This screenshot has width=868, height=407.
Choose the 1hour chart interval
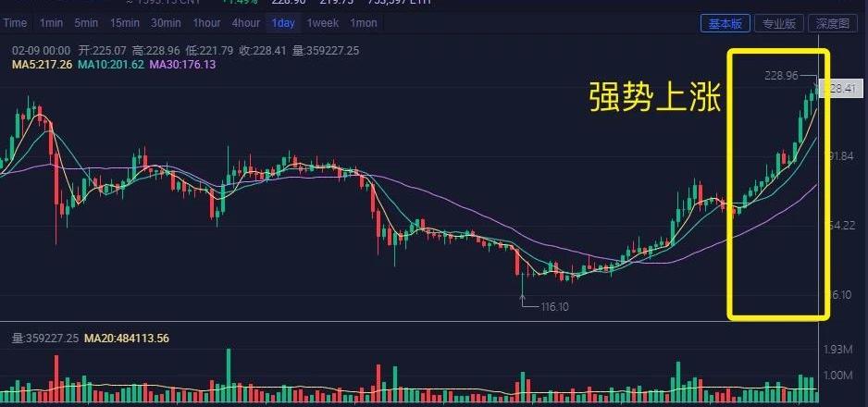(x=206, y=23)
